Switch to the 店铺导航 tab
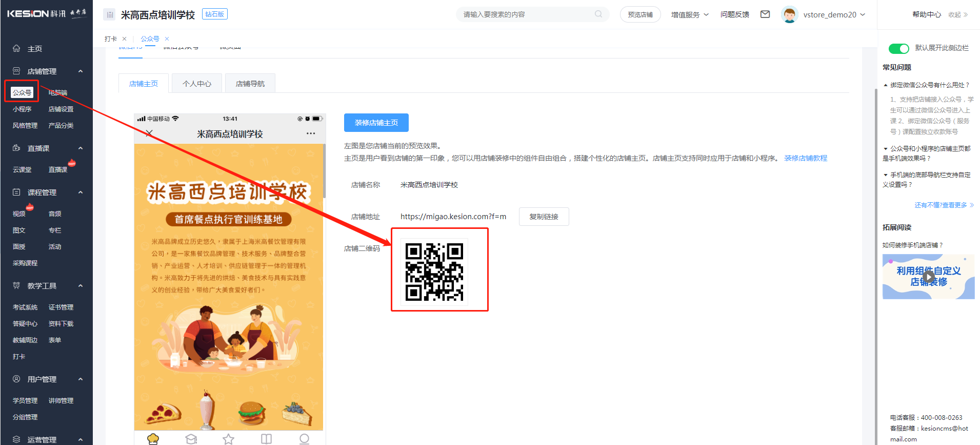The width and height of the screenshot is (980, 445). (250, 84)
